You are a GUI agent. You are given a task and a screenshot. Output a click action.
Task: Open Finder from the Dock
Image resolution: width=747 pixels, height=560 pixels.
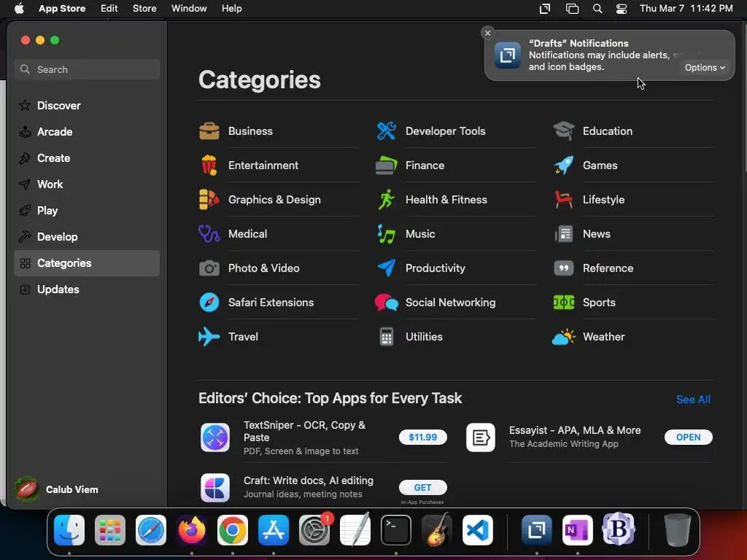click(x=69, y=530)
